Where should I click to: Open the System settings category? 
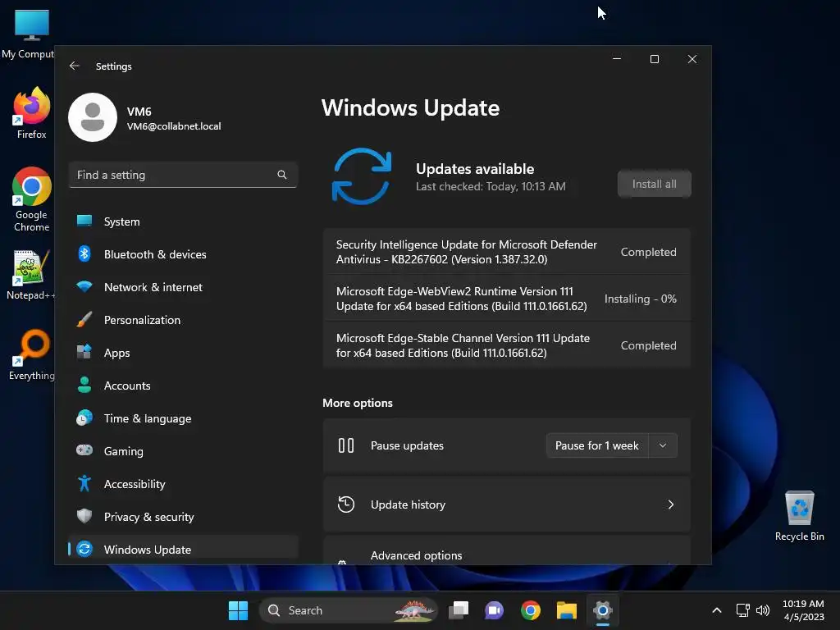183,221
